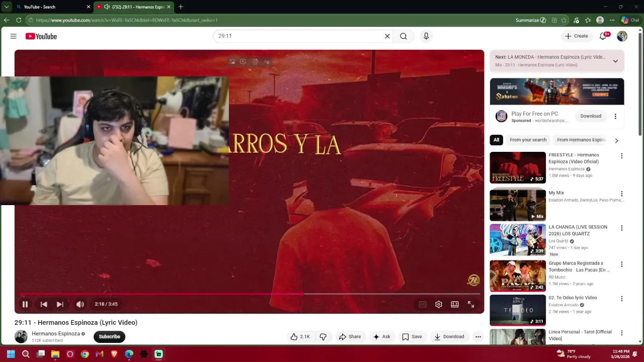The width and height of the screenshot is (644, 362).
Task: Run search with magnifier button
Action: [x=404, y=36]
